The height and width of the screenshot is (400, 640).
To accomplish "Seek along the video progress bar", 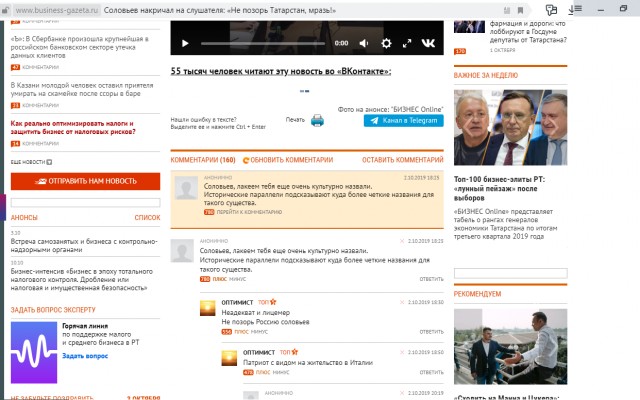I will (263, 43).
